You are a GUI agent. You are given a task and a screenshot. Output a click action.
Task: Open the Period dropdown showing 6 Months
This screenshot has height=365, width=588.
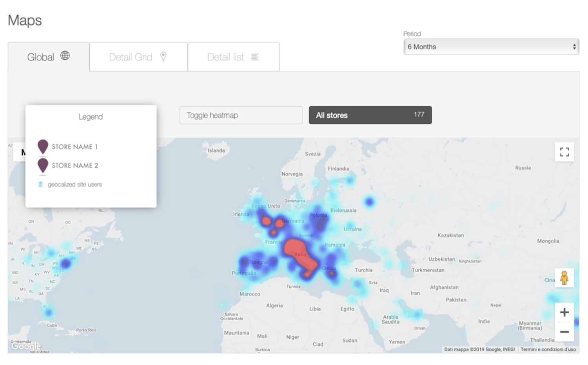pyautogui.click(x=491, y=47)
